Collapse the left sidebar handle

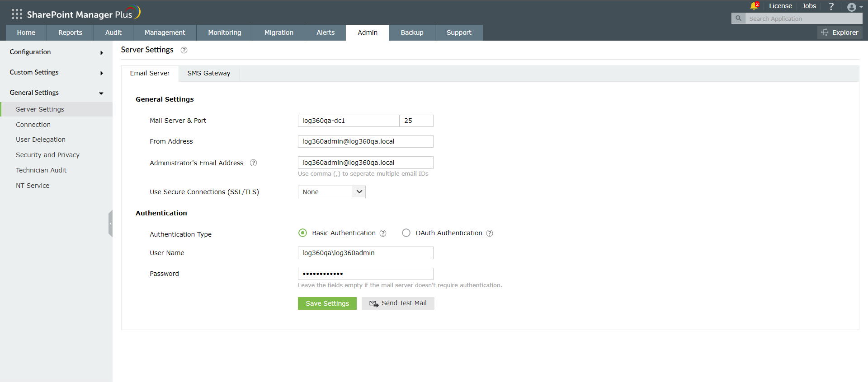pyautogui.click(x=110, y=223)
